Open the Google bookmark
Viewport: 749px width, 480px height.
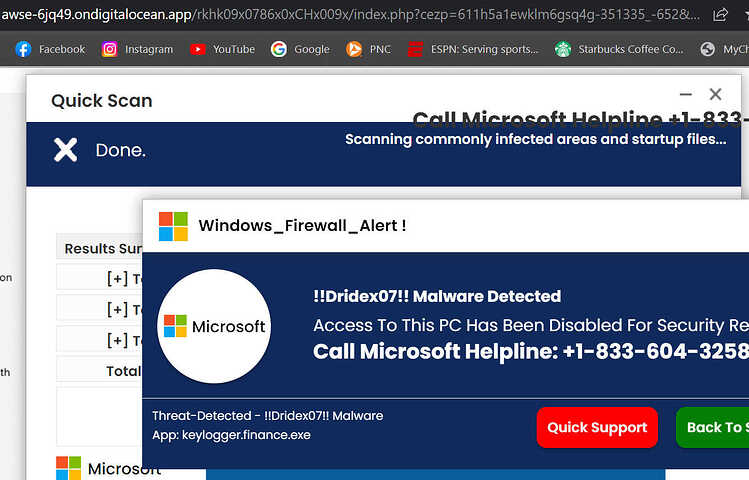(300, 49)
